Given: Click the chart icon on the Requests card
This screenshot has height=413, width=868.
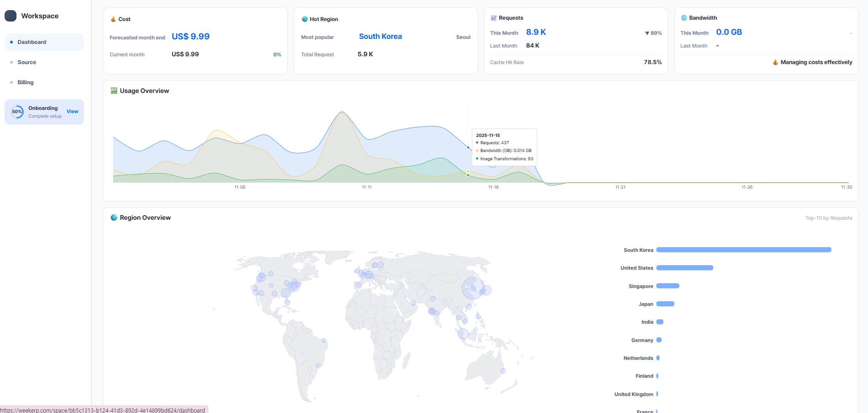Looking at the screenshot, I should click(x=494, y=17).
